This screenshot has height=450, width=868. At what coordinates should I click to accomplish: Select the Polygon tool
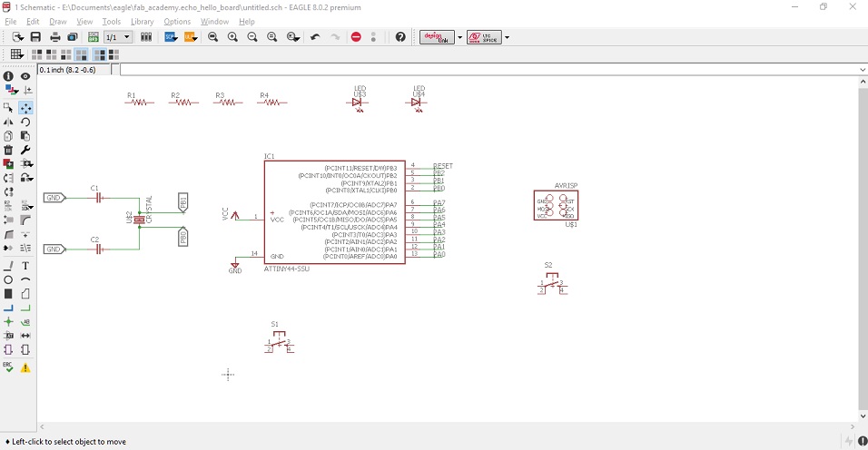(x=25, y=294)
